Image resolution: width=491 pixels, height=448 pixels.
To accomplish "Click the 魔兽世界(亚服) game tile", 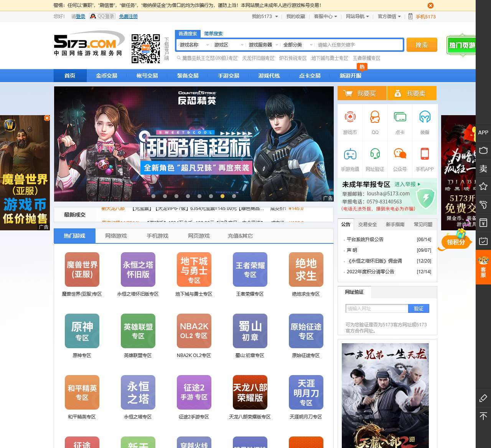I will coord(82,269).
